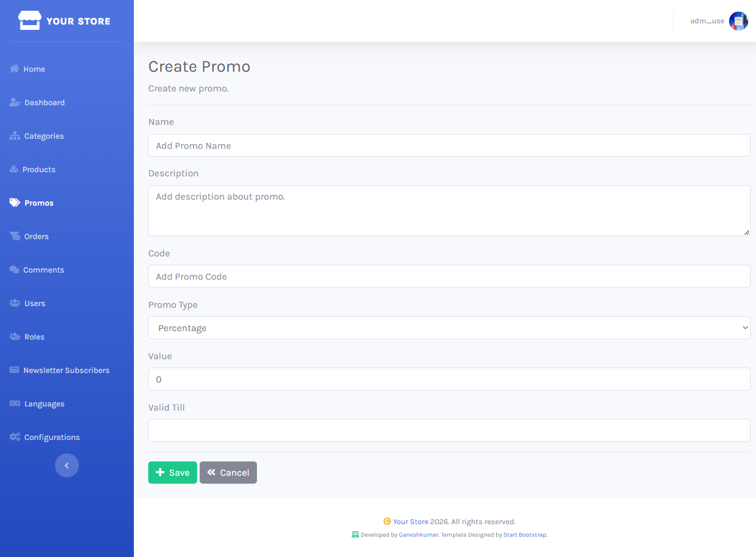Click the Configurations gears icon
Viewport: 756px width, 557px height.
pos(15,437)
